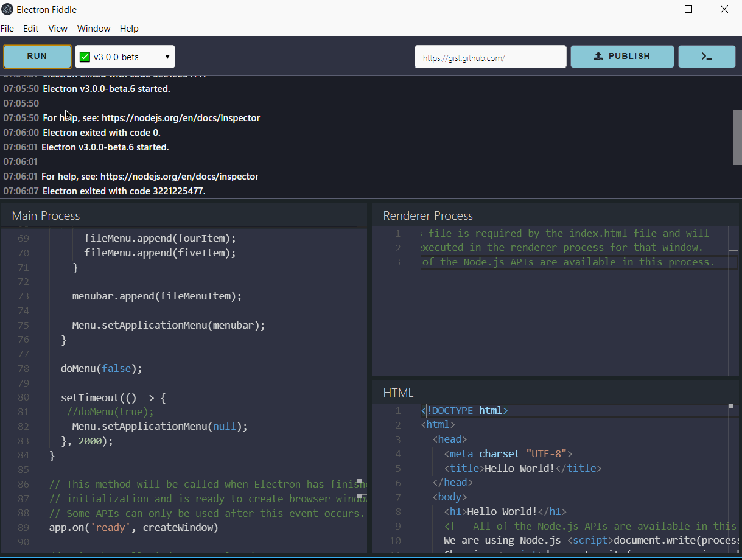The image size is (742, 560).
Task: Click log line 'Electron exited with code 0.'
Action: pos(102,132)
